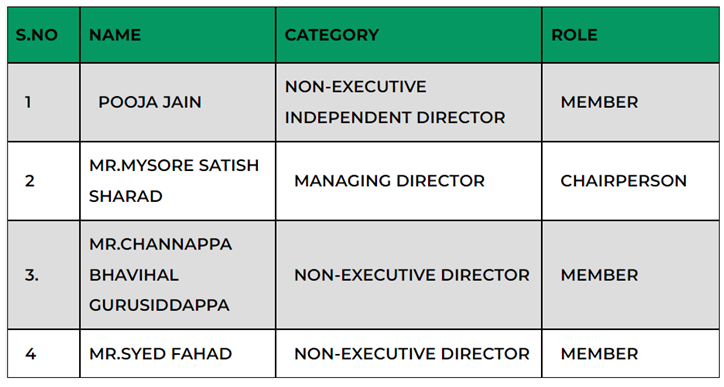Click the CATEGORY column header

pyautogui.click(x=409, y=35)
